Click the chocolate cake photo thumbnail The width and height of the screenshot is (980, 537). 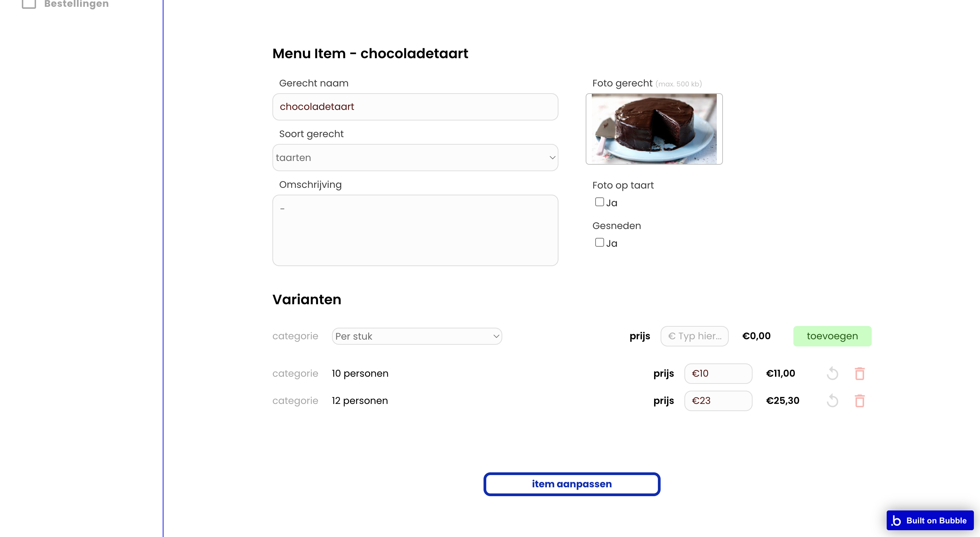tap(654, 129)
